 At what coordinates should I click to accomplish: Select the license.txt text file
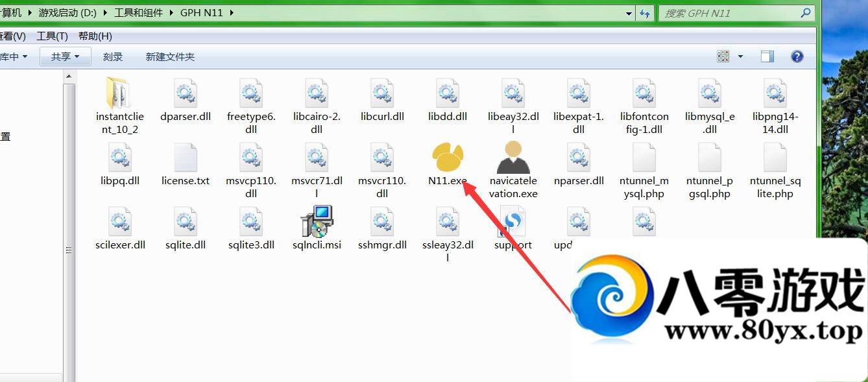coord(186,165)
